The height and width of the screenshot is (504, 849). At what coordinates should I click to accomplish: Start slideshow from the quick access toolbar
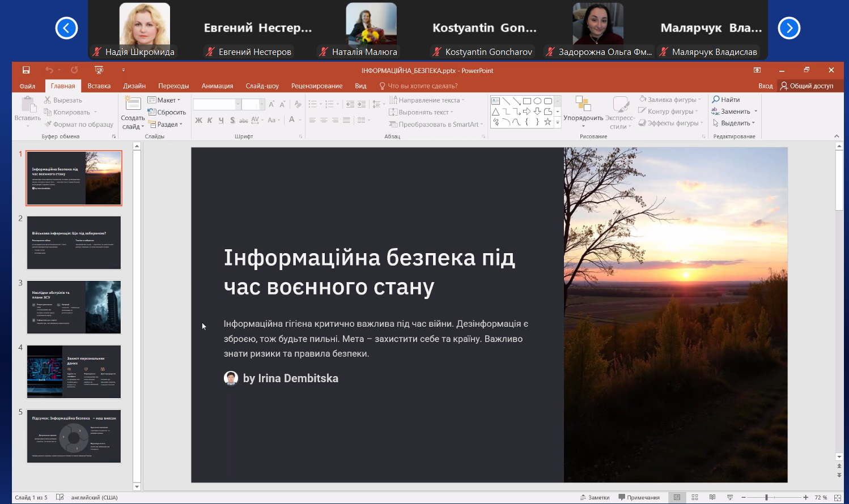click(x=99, y=70)
